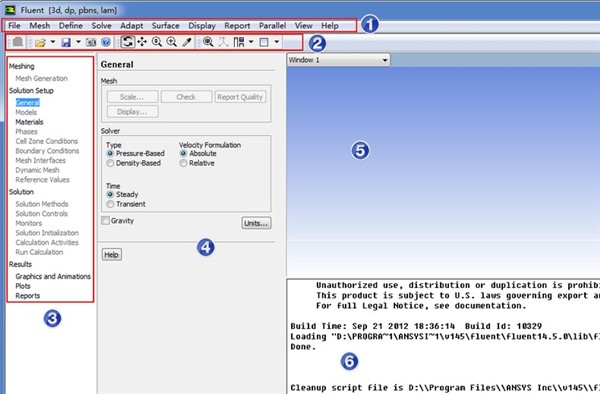Click the Check mesh button
The height and width of the screenshot is (394, 600).
tap(186, 97)
